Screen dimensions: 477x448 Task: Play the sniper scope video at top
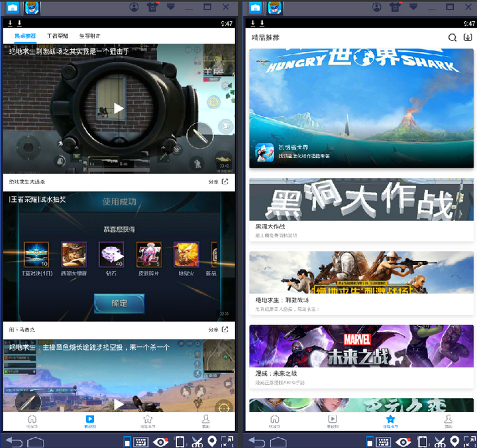119,108
